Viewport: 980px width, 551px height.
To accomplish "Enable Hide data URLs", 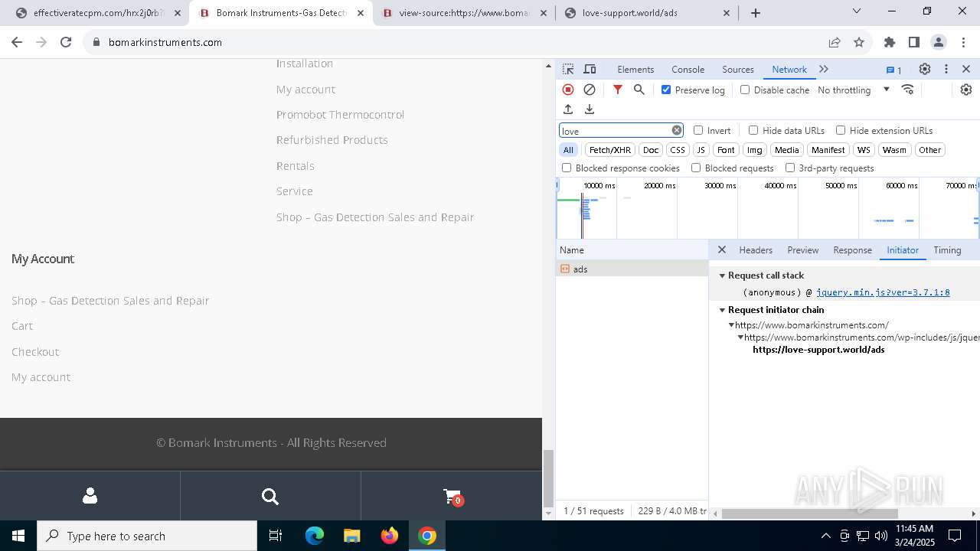I will tap(753, 130).
